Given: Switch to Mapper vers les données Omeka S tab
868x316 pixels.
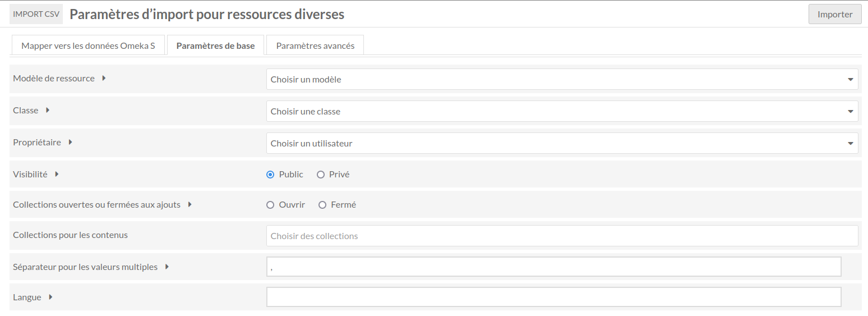Looking at the screenshot, I should coord(88,45).
